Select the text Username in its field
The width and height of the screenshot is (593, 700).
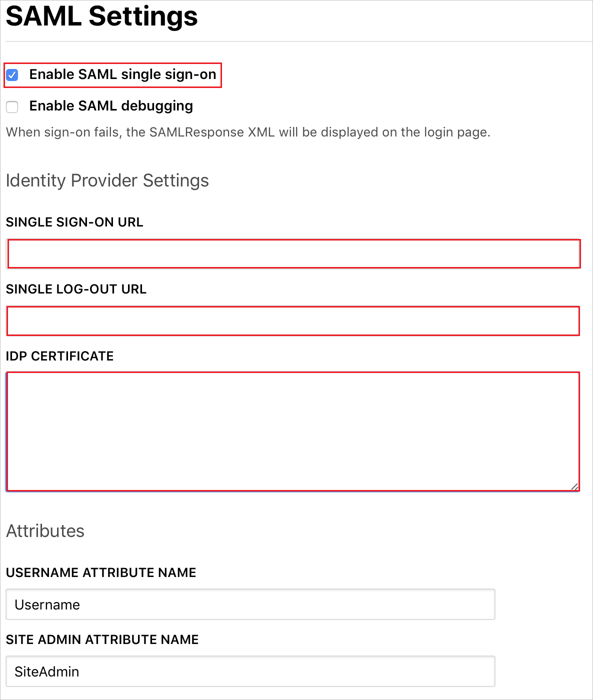tap(47, 604)
